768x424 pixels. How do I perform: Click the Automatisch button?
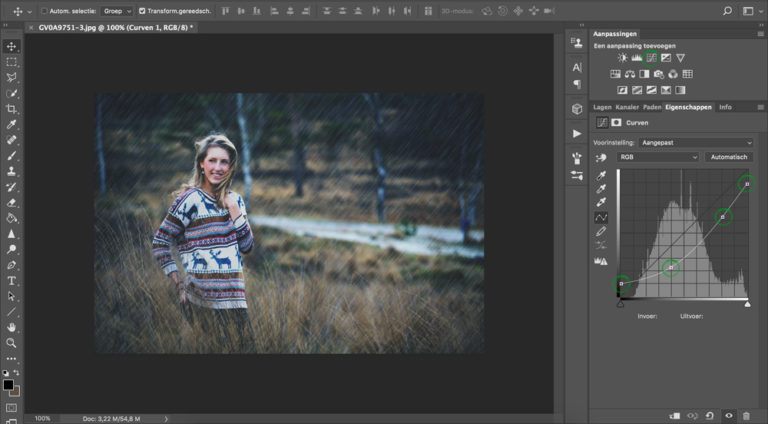pyautogui.click(x=729, y=157)
